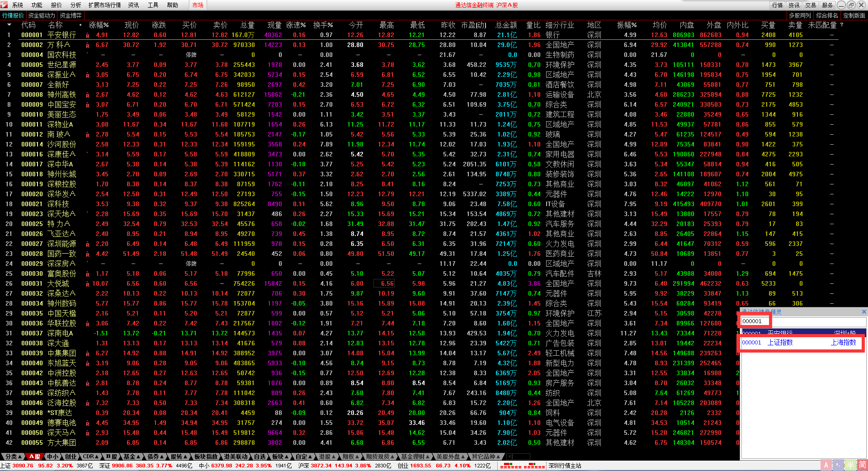Click the 'R' margin trading marker beside 平安银行
Image resolution: width=868 pixels, height=471 pixels.
88,35
